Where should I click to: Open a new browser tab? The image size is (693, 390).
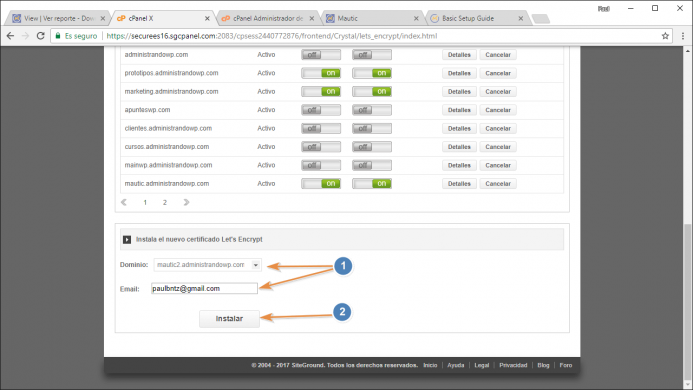click(x=541, y=19)
